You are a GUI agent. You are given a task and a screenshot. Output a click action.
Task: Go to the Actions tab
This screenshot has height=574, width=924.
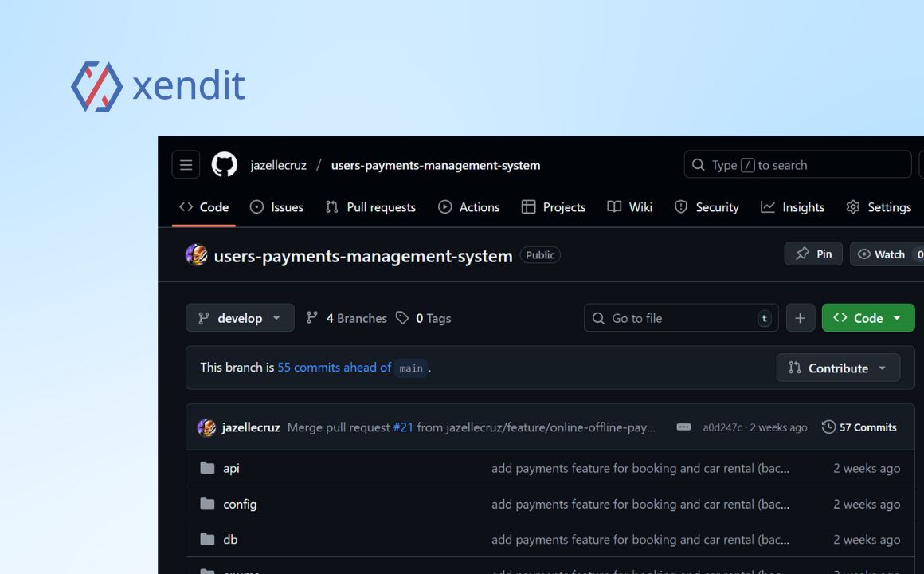(469, 207)
